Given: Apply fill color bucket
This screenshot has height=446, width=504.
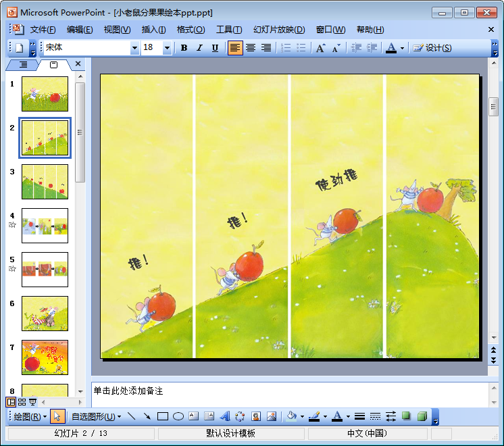Looking at the screenshot, I should pyautogui.click(x=291, y=416).
